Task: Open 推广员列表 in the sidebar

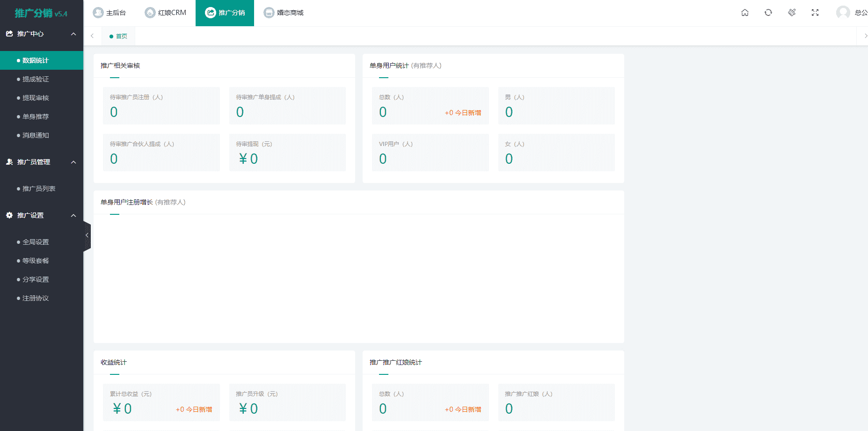Action: coord(39,189)
